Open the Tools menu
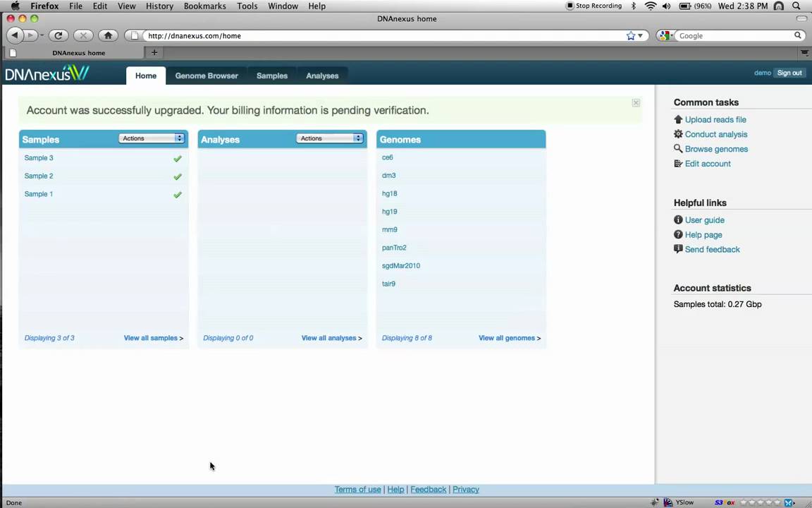The height and width of the screenshot is (508, 812). tap(247, 6)
